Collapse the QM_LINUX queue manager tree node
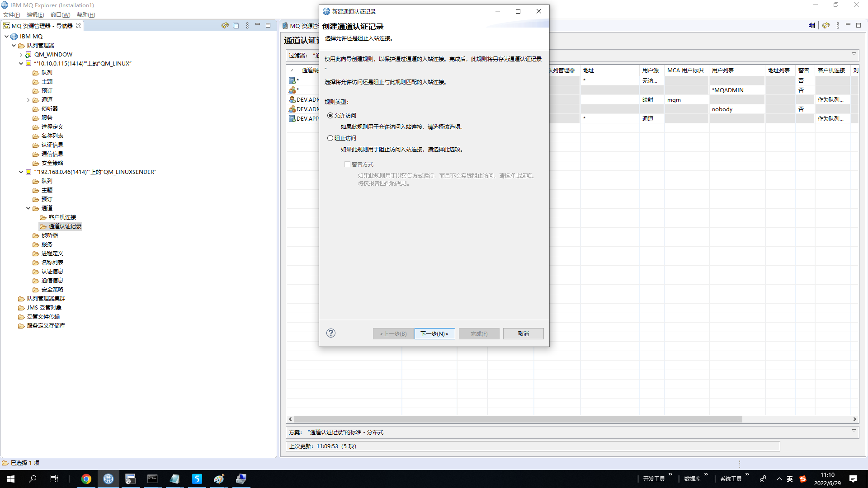 (21, 63)
